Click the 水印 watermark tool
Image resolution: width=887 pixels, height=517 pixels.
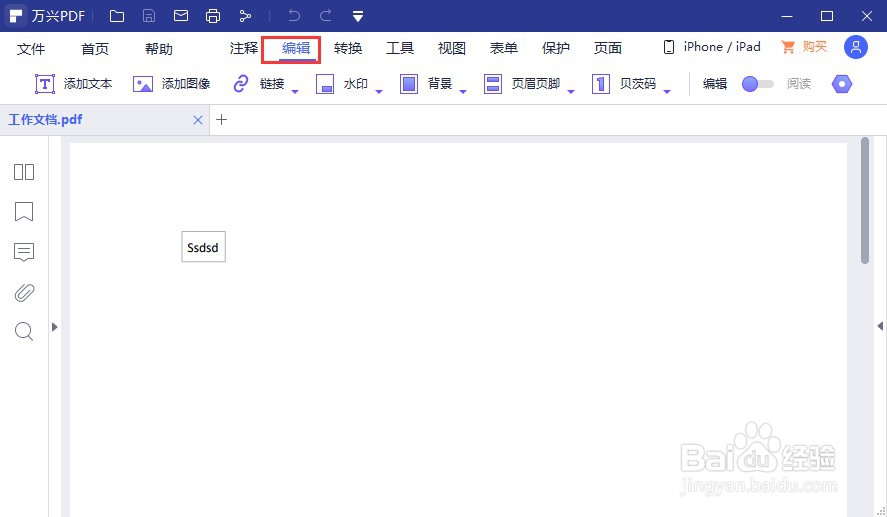click(342, 84)
